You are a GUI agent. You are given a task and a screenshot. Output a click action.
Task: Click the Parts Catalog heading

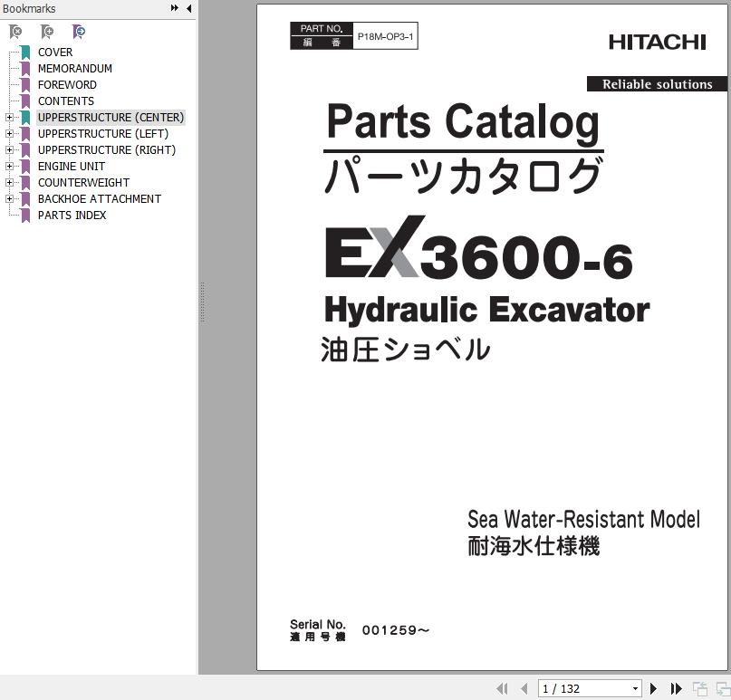463,121
